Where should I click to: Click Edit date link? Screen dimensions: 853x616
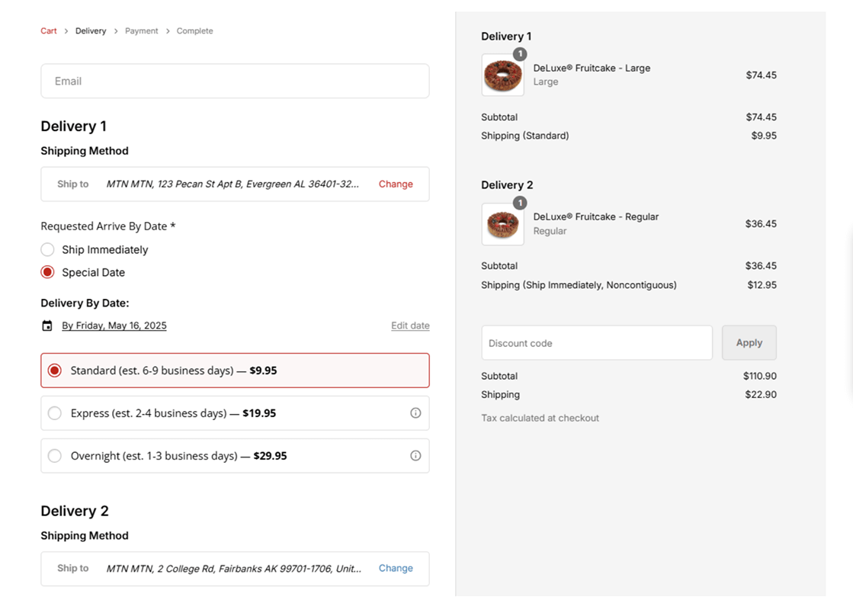[410, 326]
